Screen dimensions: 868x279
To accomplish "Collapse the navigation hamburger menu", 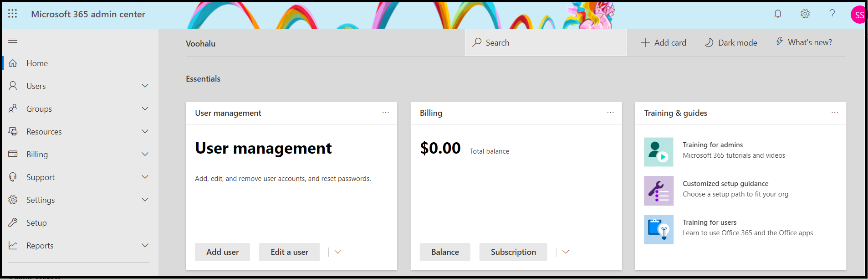I will [x=13, y=40].
